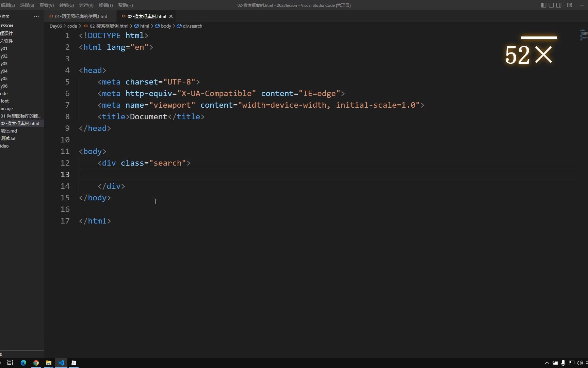Switch to the 01-阿里图标库的使用.html tab
This screenshot has height=368, width=588.
click(x=81, y=16)
